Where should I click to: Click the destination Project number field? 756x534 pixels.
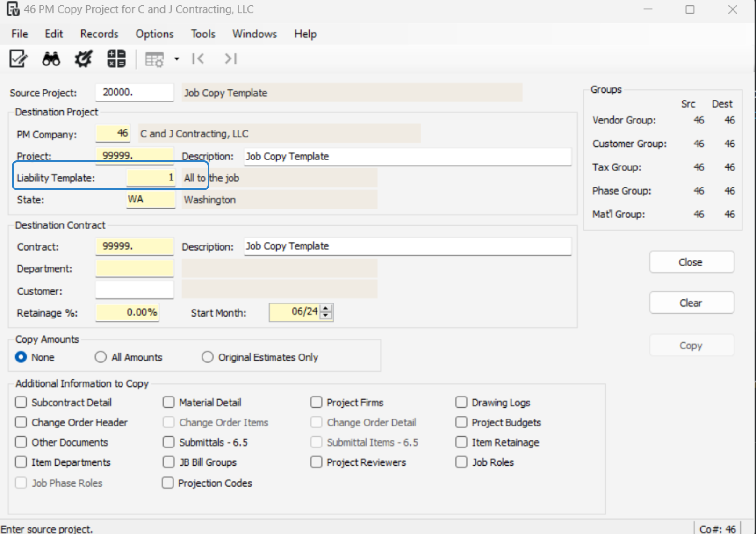[135, 156]
